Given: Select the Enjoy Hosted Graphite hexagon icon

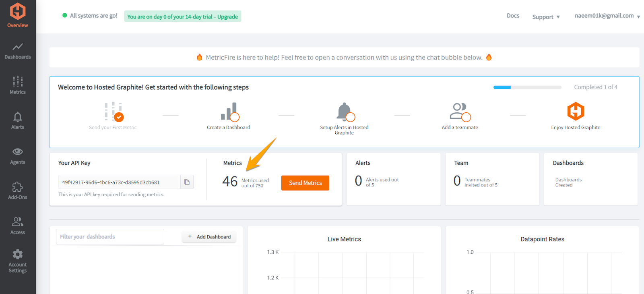Looking at the screenshot, I should click(x=576, y=111).
